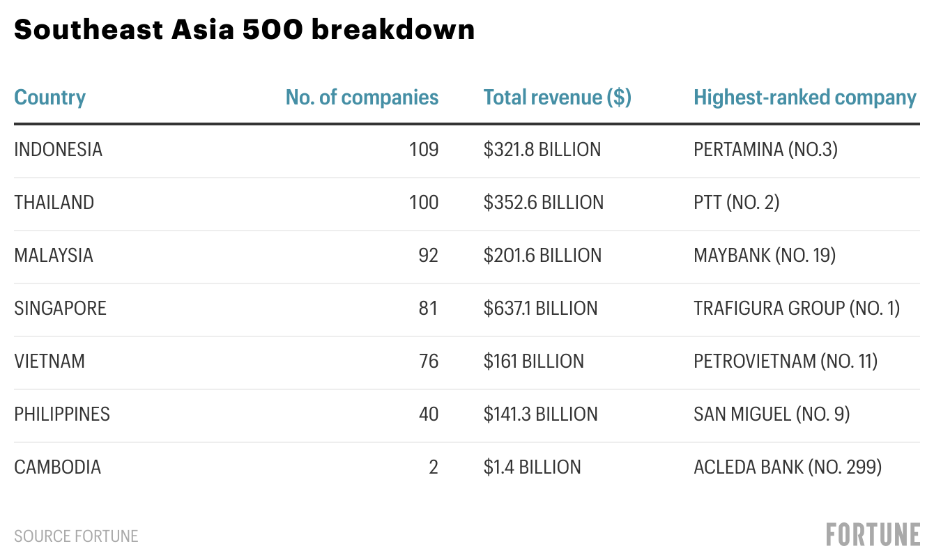This screenshot has width=934, height=560.
Task: Click the Total revenue ($) header
Action: [x=557, y=98]
